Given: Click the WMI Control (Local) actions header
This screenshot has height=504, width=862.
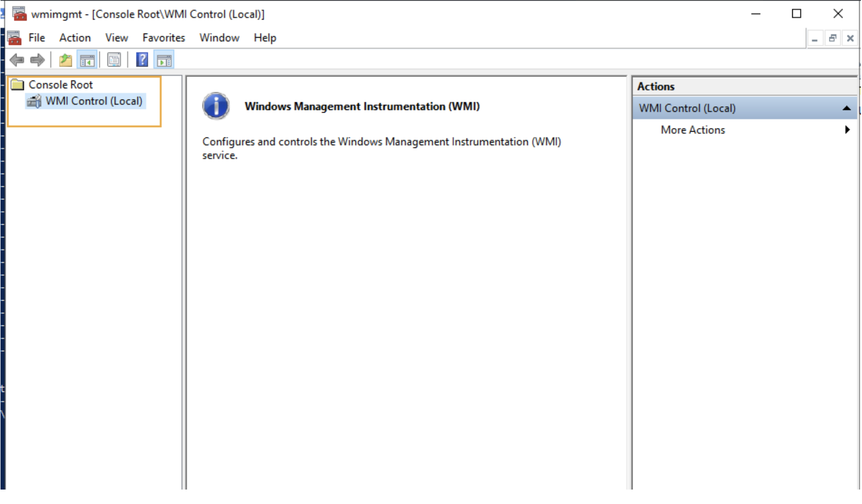Looking at the screenshot, I should click(x=745, y=108).
